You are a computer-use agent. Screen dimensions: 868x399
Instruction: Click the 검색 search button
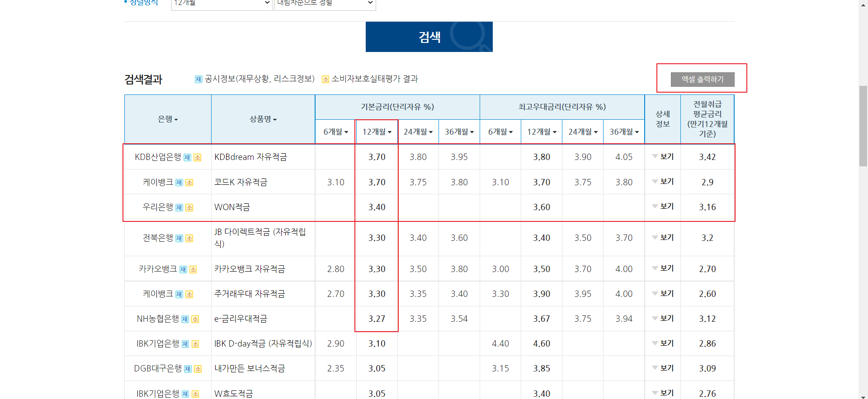pyautogui.click(x=429, y=37)
